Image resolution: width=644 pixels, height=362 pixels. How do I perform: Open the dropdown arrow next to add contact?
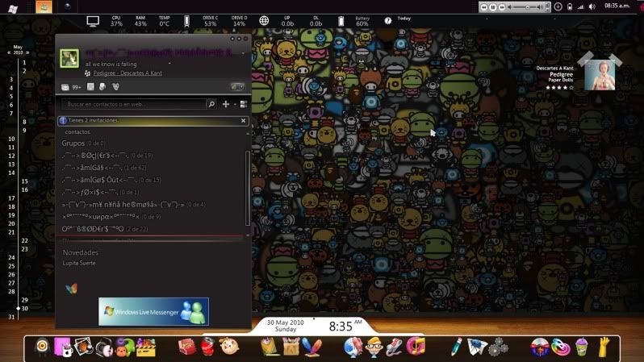click(235, 104)
